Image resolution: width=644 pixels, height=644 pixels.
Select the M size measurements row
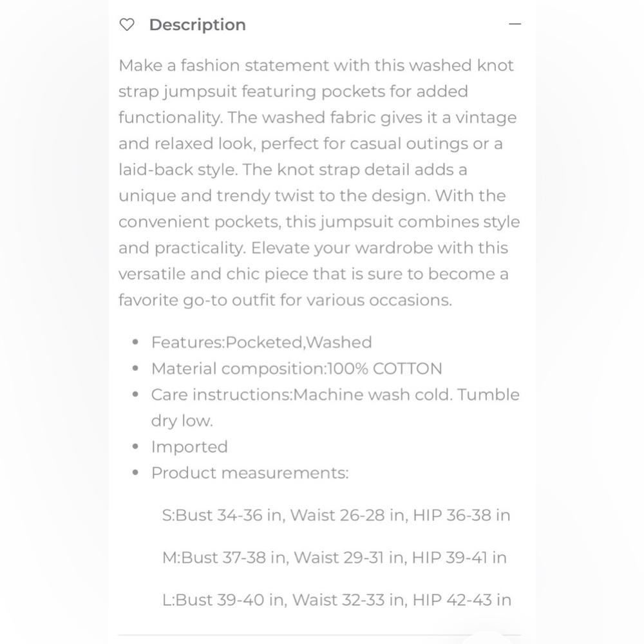tap(334, 557)
